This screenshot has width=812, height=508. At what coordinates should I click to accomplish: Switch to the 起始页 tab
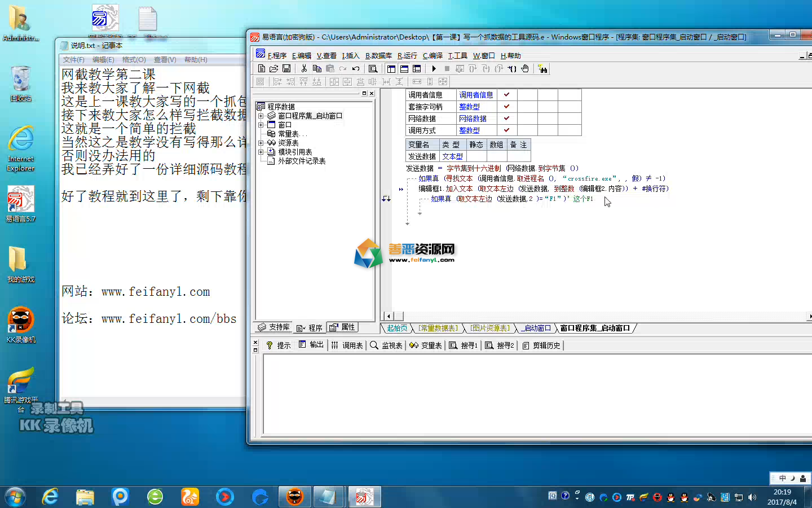(x=397, y=328)
